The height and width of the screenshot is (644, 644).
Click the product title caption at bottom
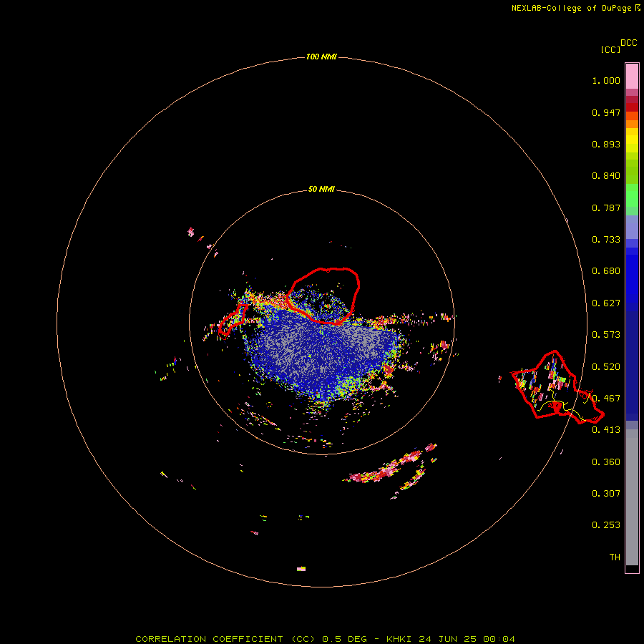click(325, 639)
